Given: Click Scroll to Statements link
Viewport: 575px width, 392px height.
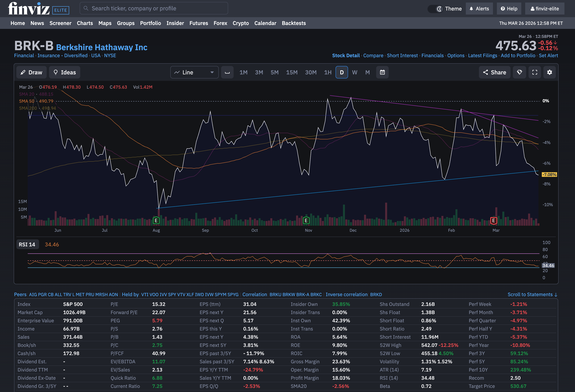Looking at the screenshot, I should 532,294.
